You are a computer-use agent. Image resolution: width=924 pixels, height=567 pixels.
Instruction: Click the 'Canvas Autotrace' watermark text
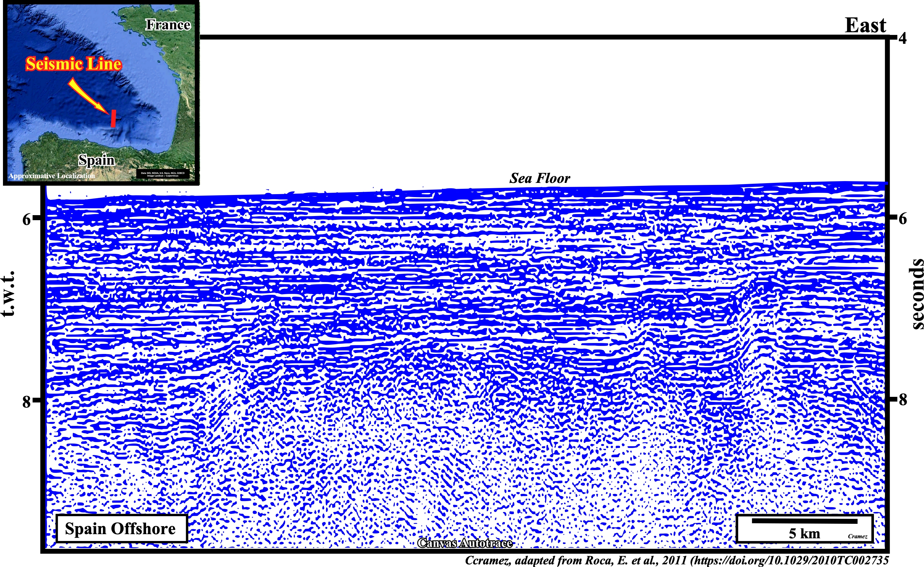click(x=465, y=543)
